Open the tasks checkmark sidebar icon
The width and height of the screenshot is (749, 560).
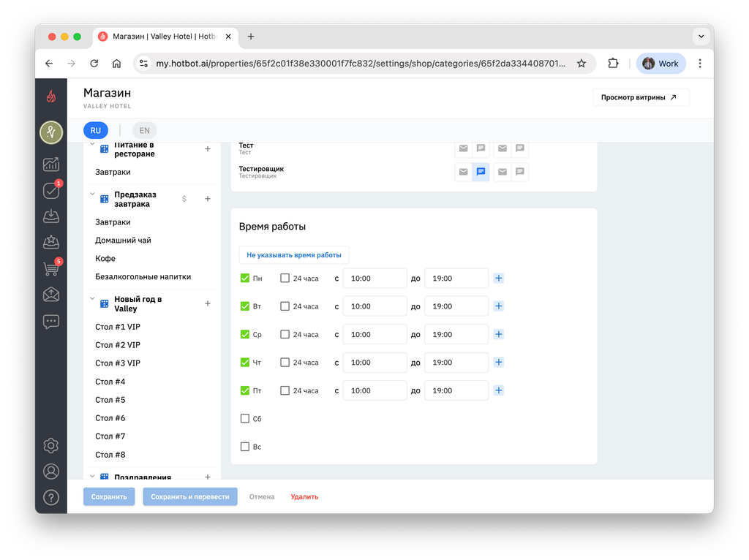[51, 191]
